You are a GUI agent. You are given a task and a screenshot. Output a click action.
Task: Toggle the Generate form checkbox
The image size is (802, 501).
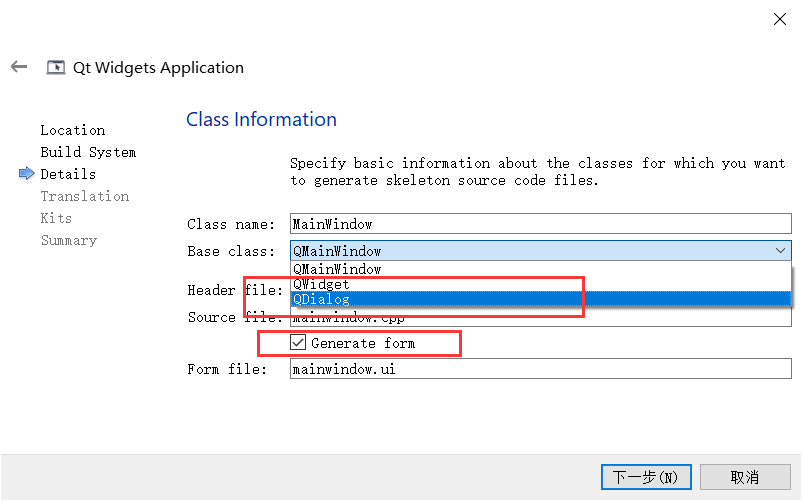[298, 343]
